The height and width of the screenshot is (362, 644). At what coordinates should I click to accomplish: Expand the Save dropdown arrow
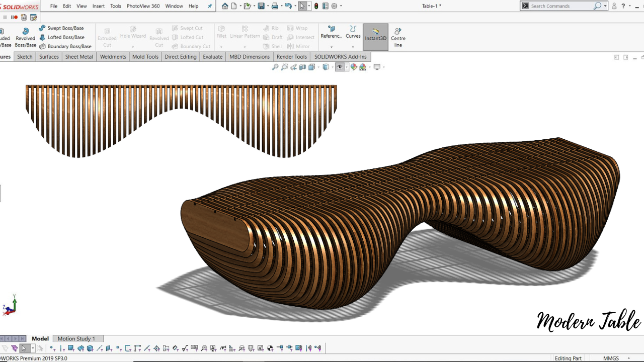268,6
